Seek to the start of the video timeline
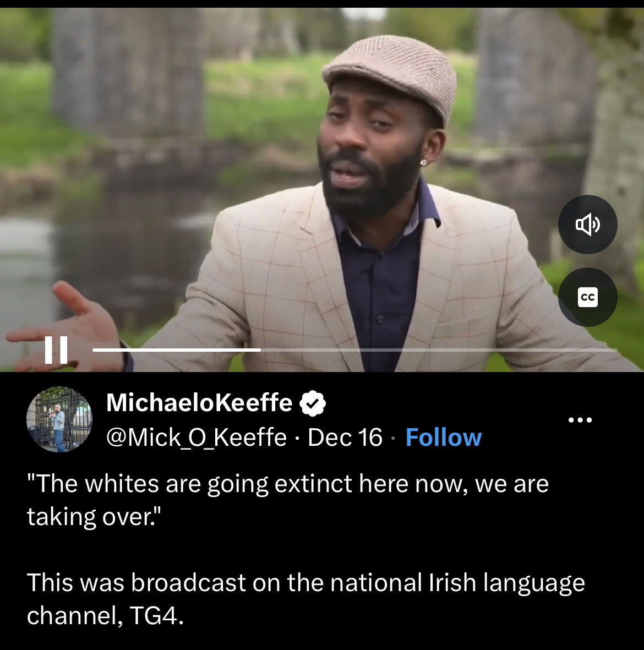 95,350
